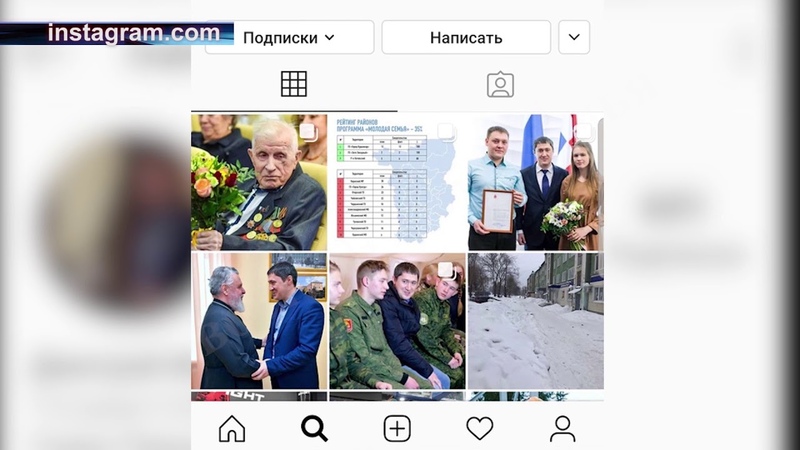Open the soldiers in camouflage photo
Image resolution: width=800 pixels, height=450 pixels.
(x=397, y=321)
